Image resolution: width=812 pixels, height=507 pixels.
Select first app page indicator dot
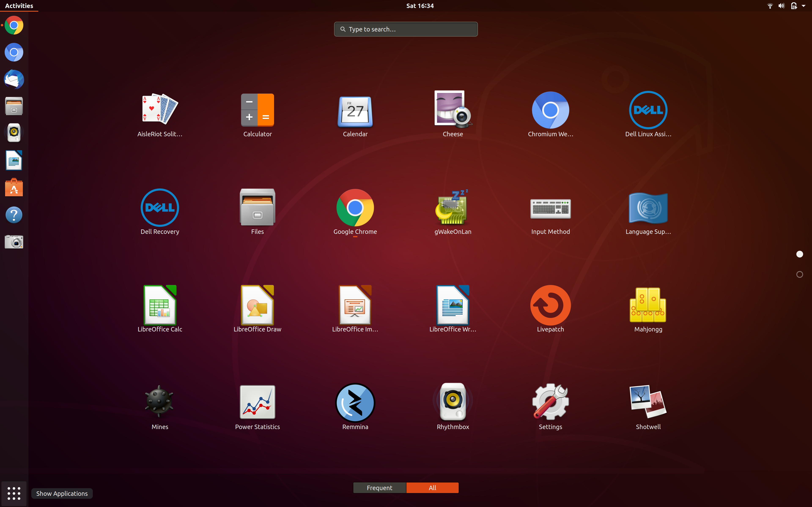pyautogui.click(x=800, y=254)
